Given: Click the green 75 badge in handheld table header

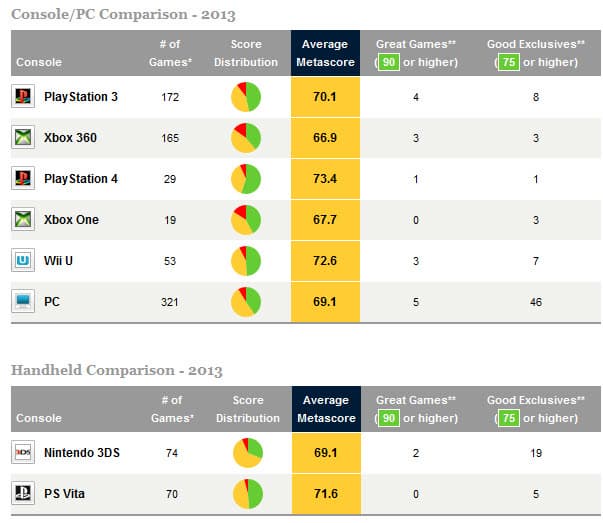Looking at the screenshot, I should click(x=507, y=418).
